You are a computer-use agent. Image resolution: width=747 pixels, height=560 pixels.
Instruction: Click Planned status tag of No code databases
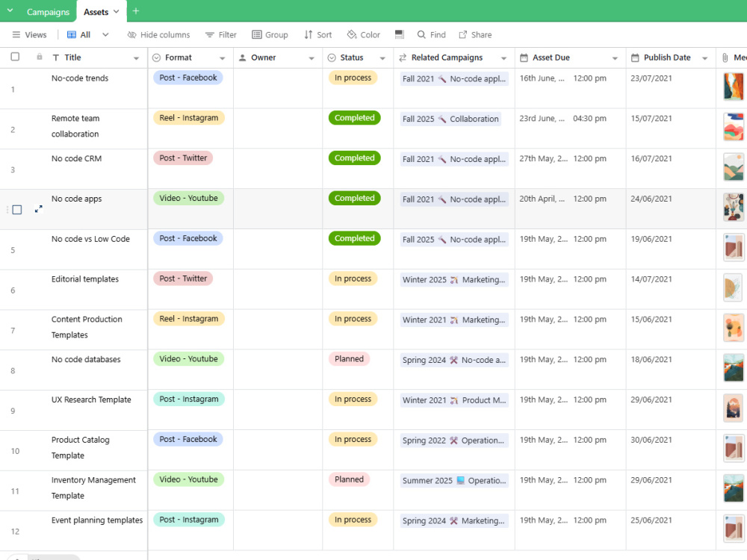[349, 359]
